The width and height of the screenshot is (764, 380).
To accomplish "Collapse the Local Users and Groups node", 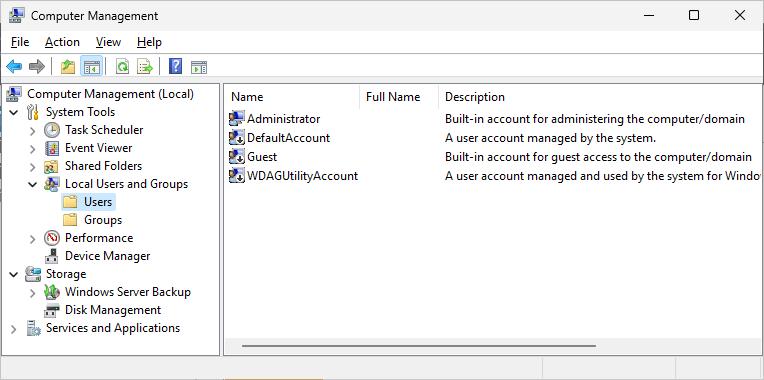I will [x=32, y=184].
